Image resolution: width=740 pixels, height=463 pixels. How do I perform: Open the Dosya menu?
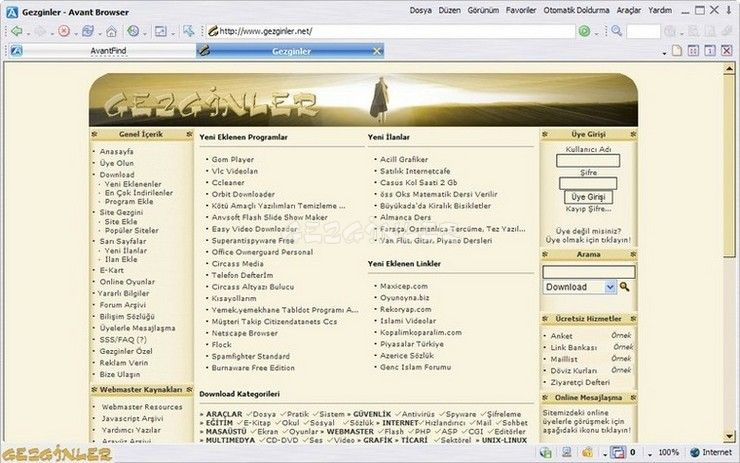[420, 10]
